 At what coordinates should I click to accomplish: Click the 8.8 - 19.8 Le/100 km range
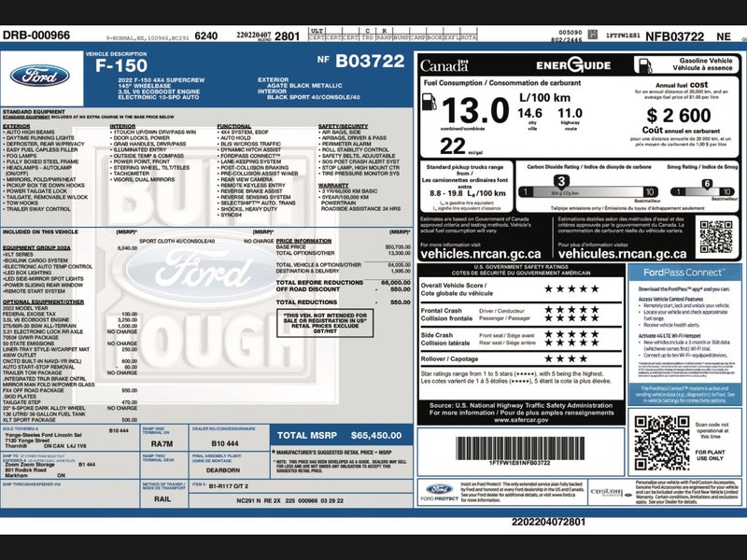click(x=468, y=193)
